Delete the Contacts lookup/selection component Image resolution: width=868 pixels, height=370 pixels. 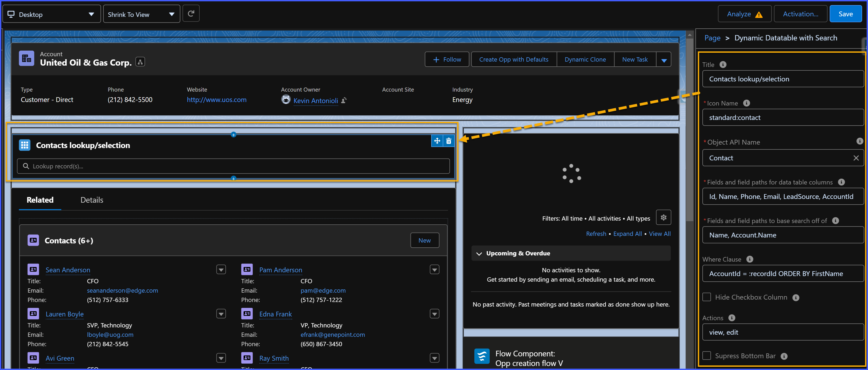449,141
